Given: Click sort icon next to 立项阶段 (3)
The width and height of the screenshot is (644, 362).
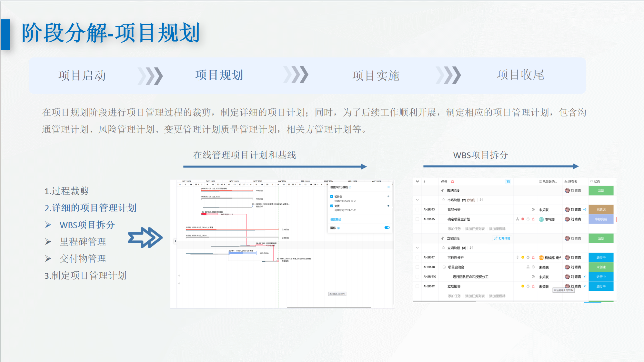Looking at the screenshot, I should coord(471,248).
